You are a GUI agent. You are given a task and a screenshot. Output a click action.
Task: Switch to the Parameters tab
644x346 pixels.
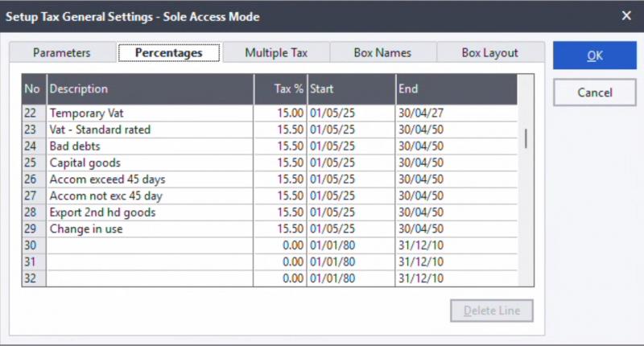point(62,53)
